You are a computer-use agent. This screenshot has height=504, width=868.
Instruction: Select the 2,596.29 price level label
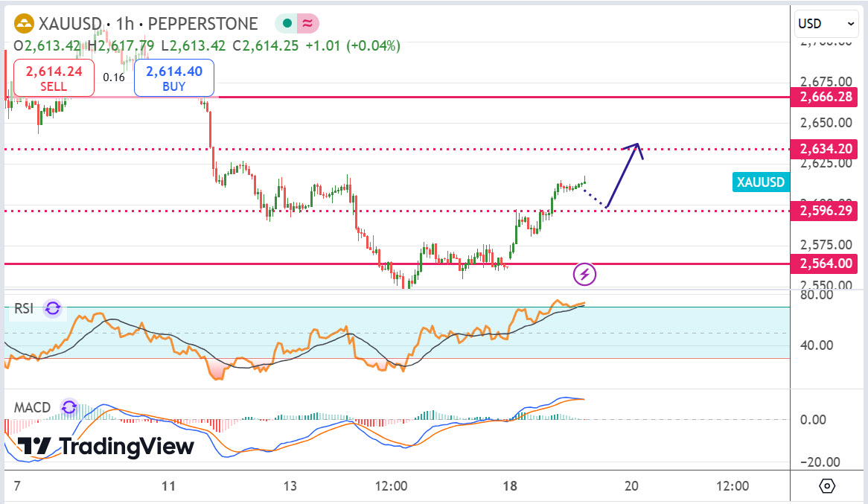point(825,211)
